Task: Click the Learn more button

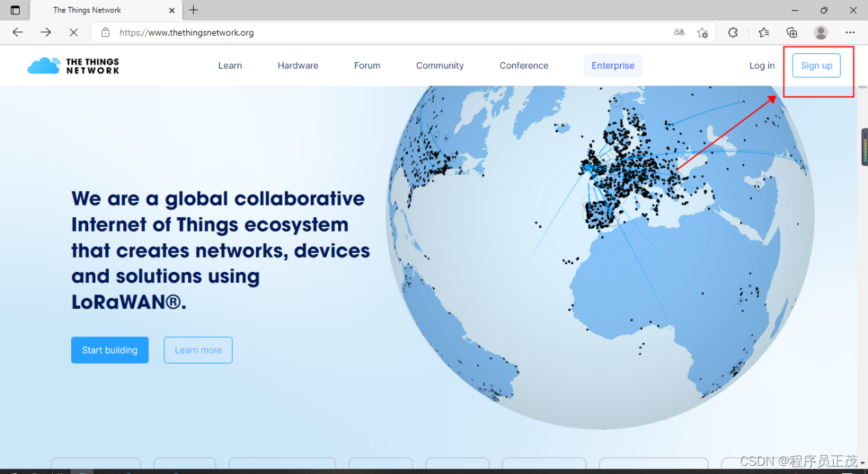Action: tap(198, 350)
